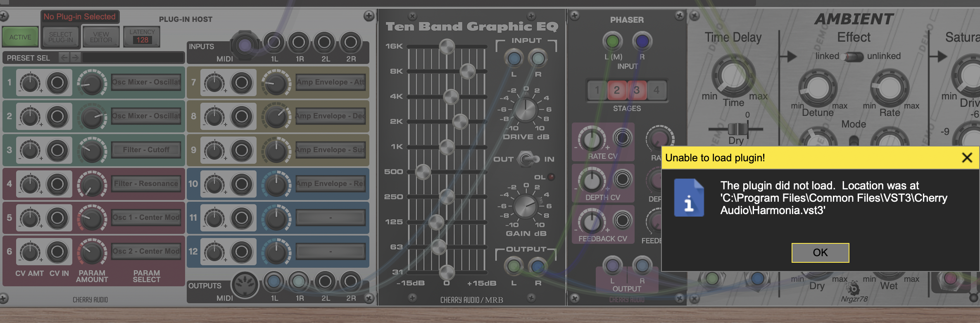Toggle the ACTIVE button in Plug-In Host
The height and width of the screenshot is (323, 980).
pyautogui.click(x=20, y=37)
